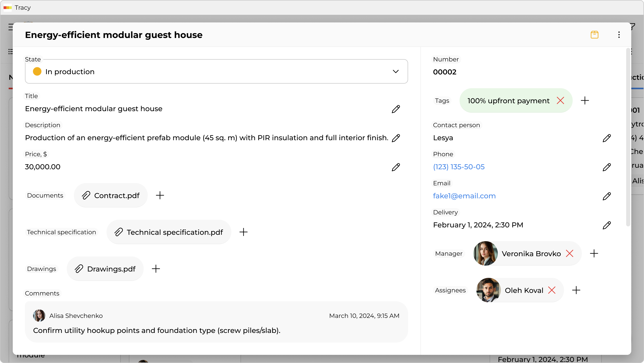Viewport: 644px width, 363px height.
Task: Edit the Description using pencil icon
Action: tap(396, 138)
